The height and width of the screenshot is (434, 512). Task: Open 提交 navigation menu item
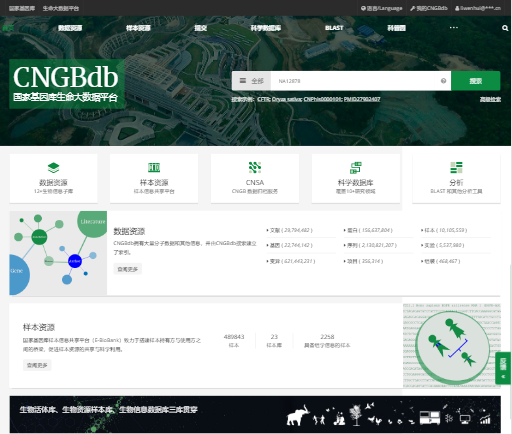(x=201, y=28)
